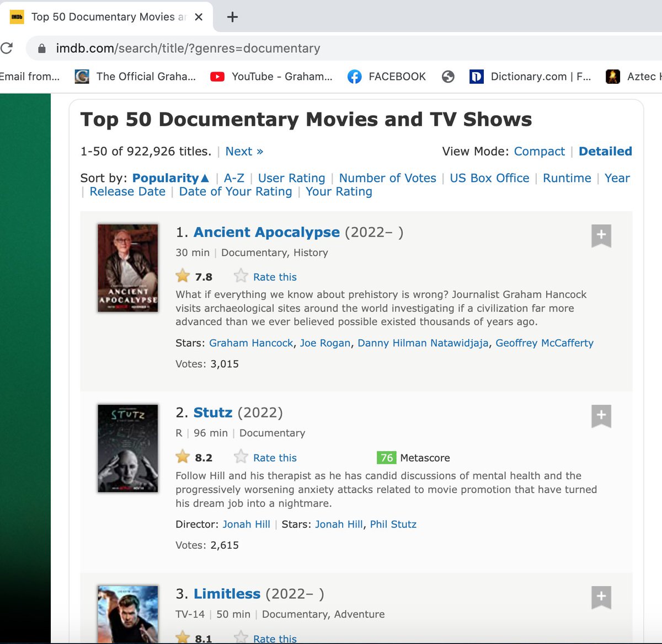Viewport: 662px width, 644px height.
Task: Sort by Runtime
Action: (567, 178)
